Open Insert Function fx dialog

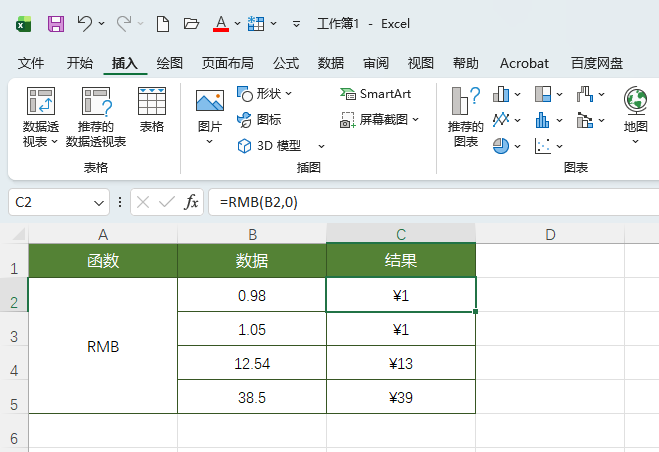tap(191, 202)
